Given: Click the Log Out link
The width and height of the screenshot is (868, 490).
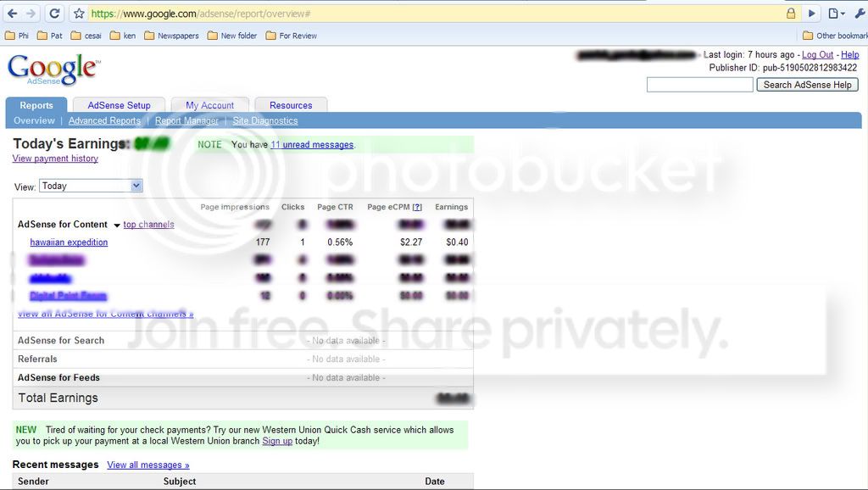Looking at the screenshot, I should tap(817, 55).
